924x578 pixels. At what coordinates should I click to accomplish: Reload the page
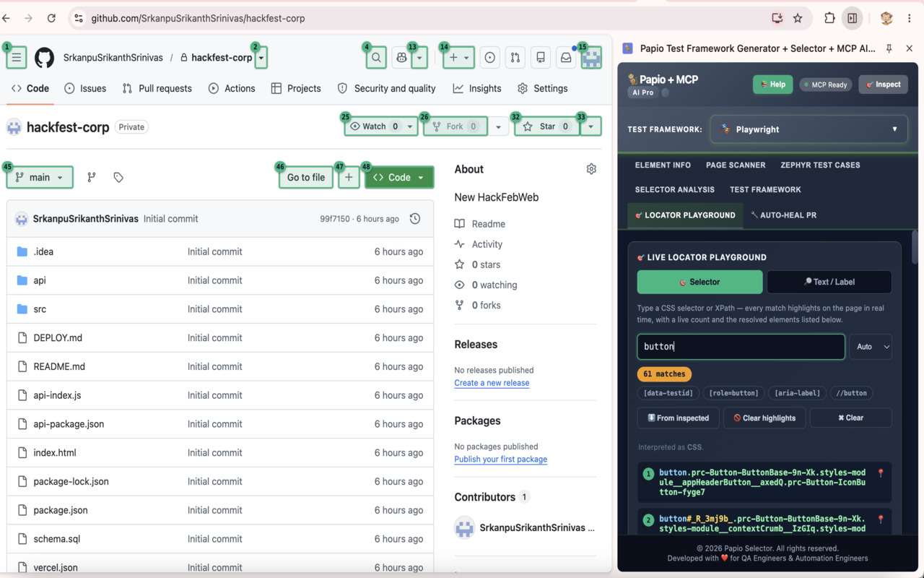click(51, 18)
